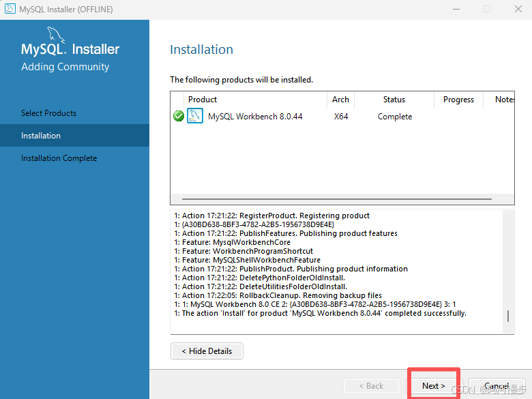Click the DeleteUtilitiesFolderOldInstall log line
The image size is (532, 399).
coord(261,286)
